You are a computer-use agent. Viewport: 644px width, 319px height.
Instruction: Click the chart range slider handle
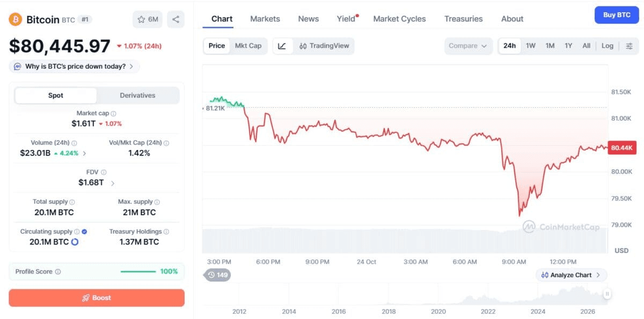[607, 294]
